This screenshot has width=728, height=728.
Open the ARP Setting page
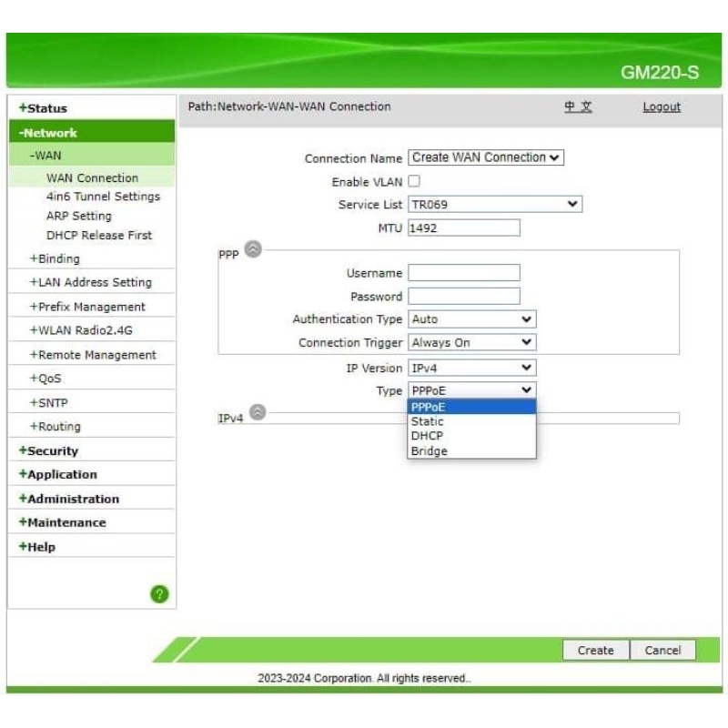pos(79,216)
